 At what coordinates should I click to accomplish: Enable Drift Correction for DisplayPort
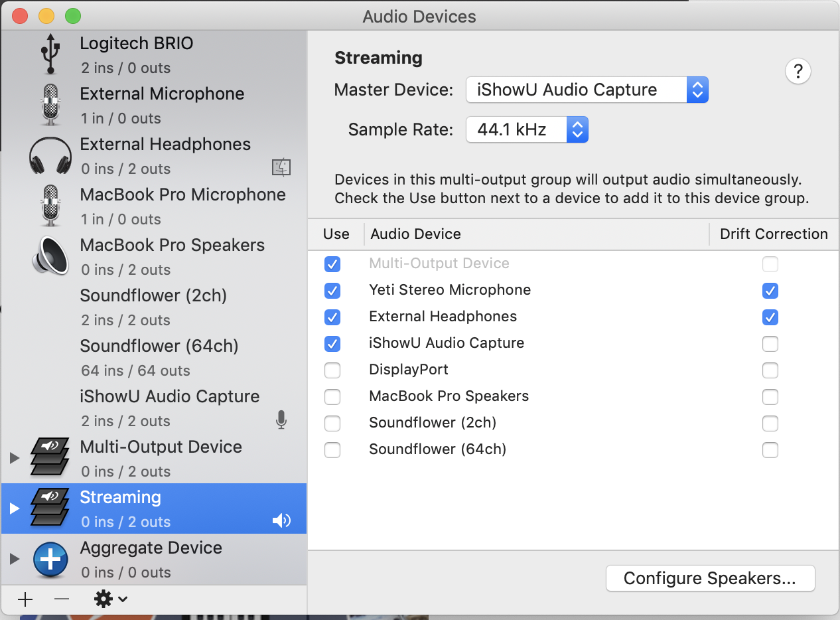(x=770, y=370)
